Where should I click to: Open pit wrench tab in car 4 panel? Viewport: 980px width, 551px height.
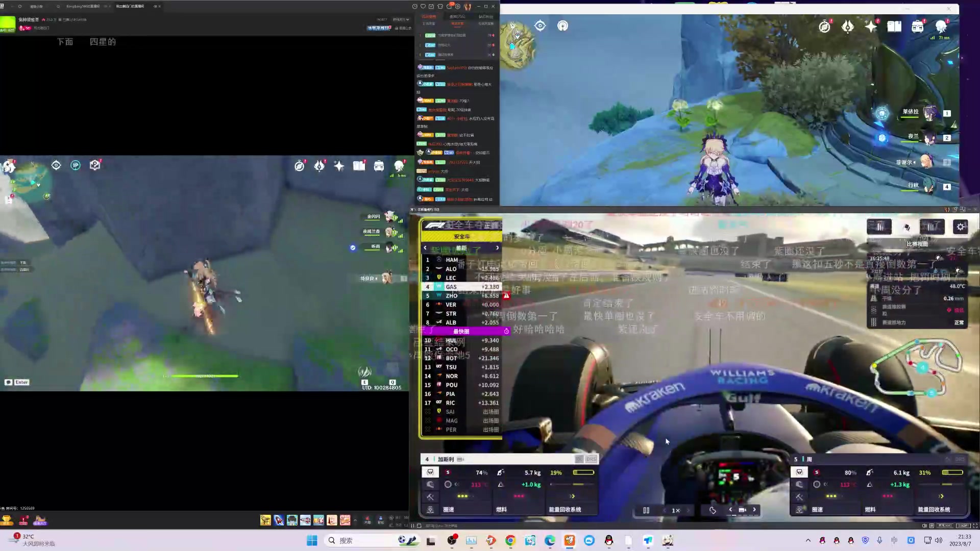(x=430, y=497)
